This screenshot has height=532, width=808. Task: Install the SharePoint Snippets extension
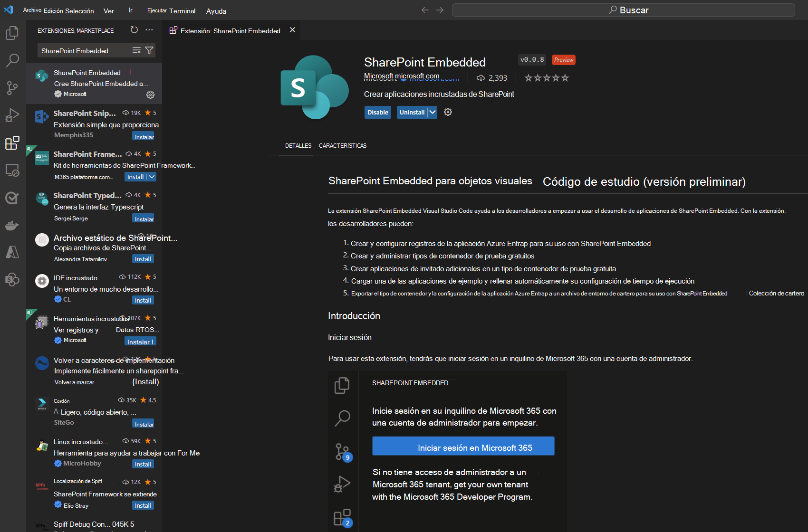pos(143,137)
